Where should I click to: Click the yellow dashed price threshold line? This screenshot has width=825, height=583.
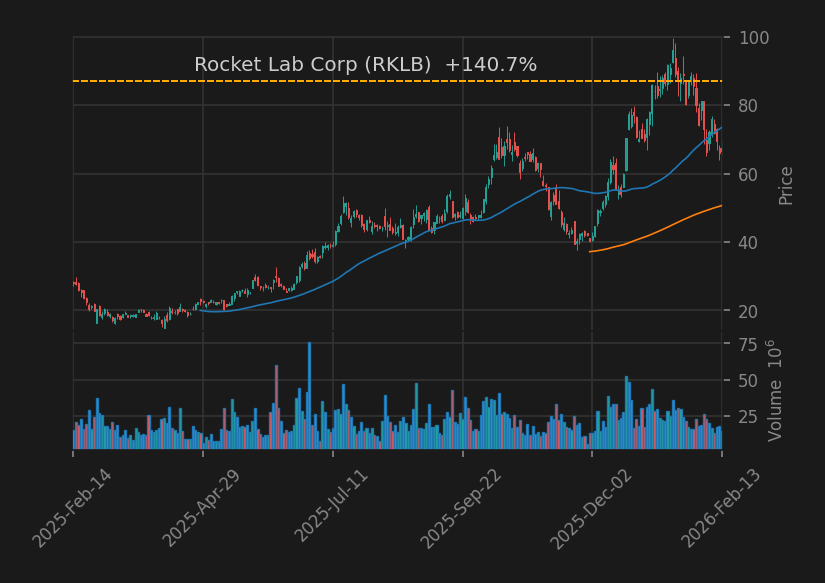400,80
